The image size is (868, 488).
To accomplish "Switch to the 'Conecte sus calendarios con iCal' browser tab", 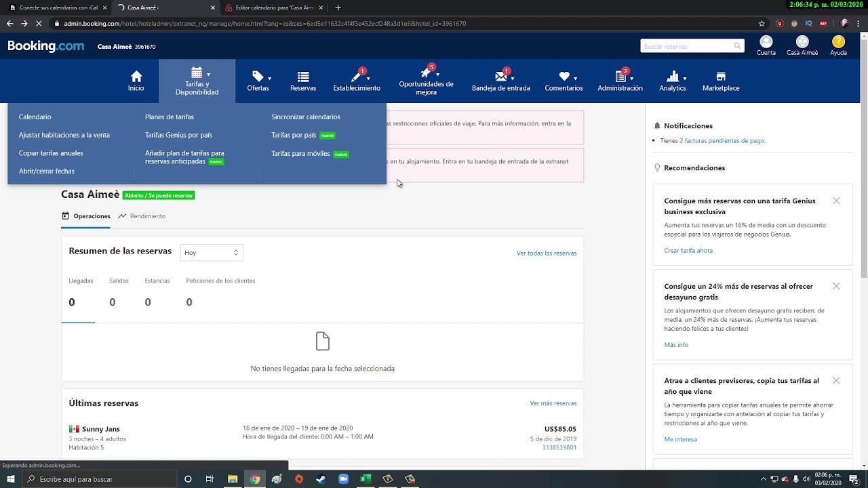I will pos(58,7).
